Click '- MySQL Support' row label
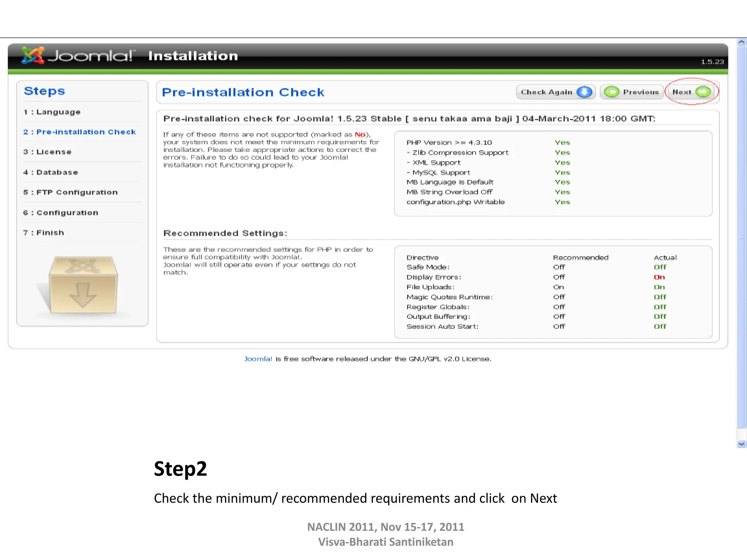The image size is (747, 560). (438, 172)
